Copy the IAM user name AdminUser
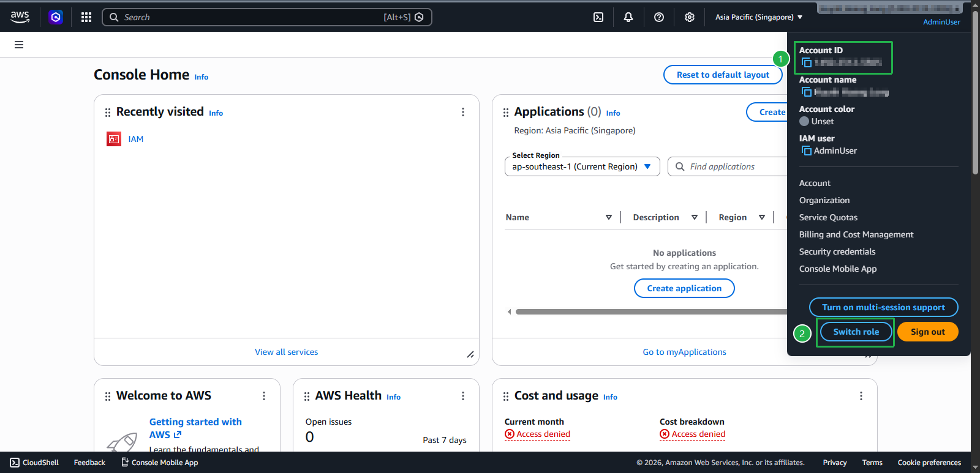The height and width of the screenshot is (473, 980). [807, 151]
